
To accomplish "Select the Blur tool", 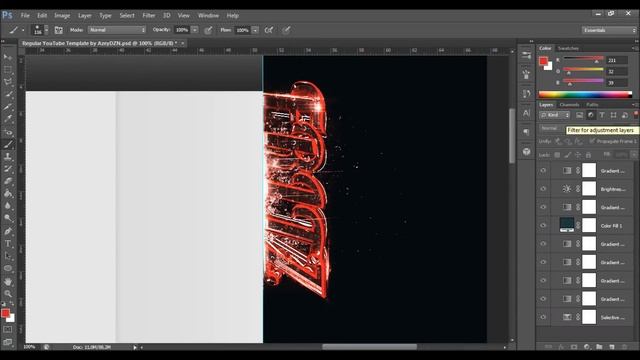I will [x=8, y=206].
